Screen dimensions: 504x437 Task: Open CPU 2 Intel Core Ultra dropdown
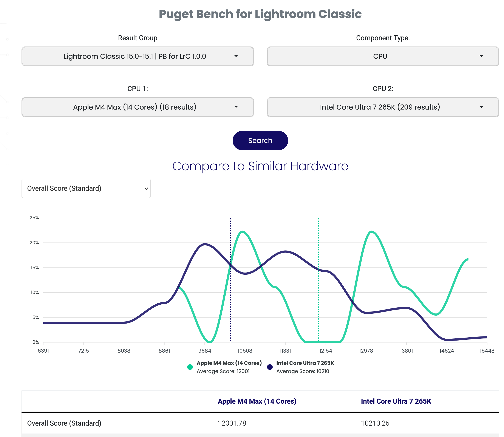(x=380, y=107)
